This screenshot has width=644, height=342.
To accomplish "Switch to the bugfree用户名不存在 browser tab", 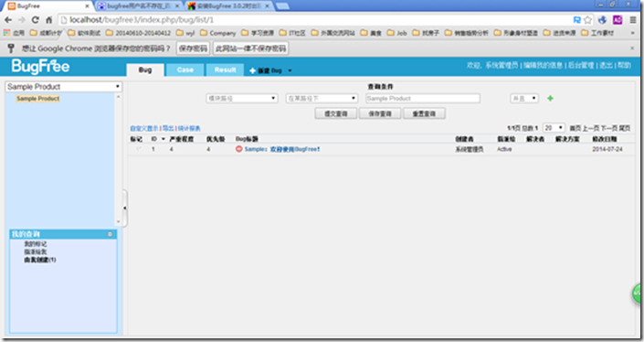I will 138,6.
